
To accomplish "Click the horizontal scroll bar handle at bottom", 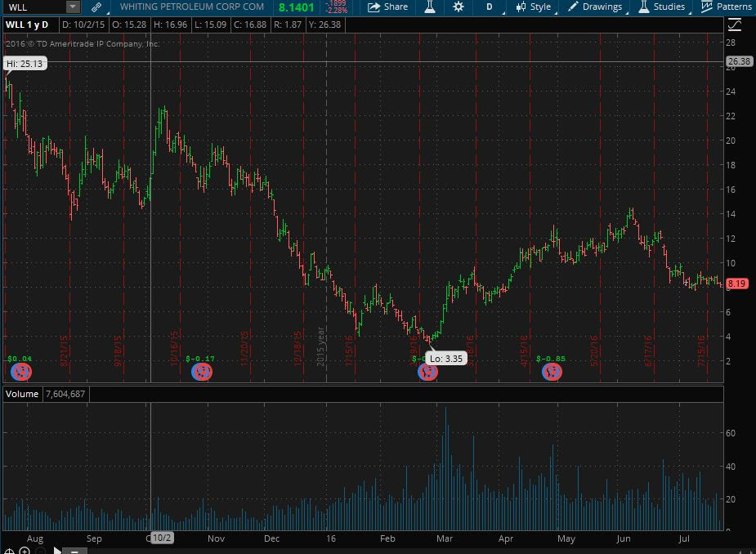I will click(x=74, y=551).
